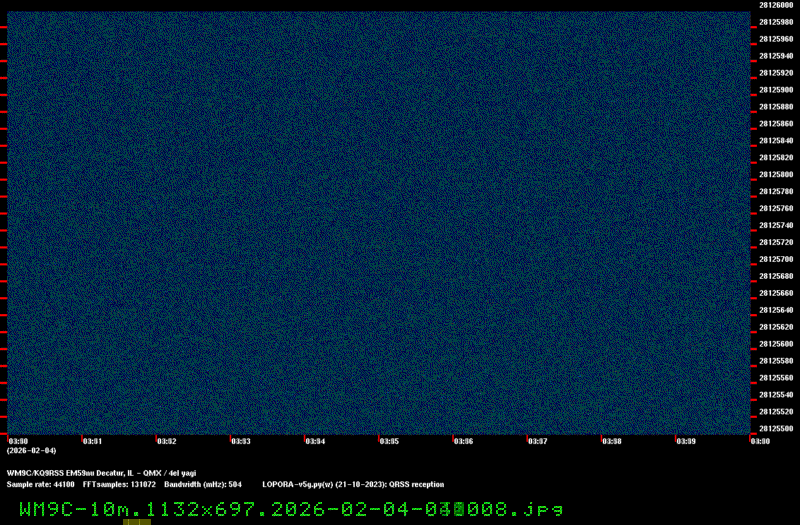Select the 28125820 scale label

click(776, 158)
